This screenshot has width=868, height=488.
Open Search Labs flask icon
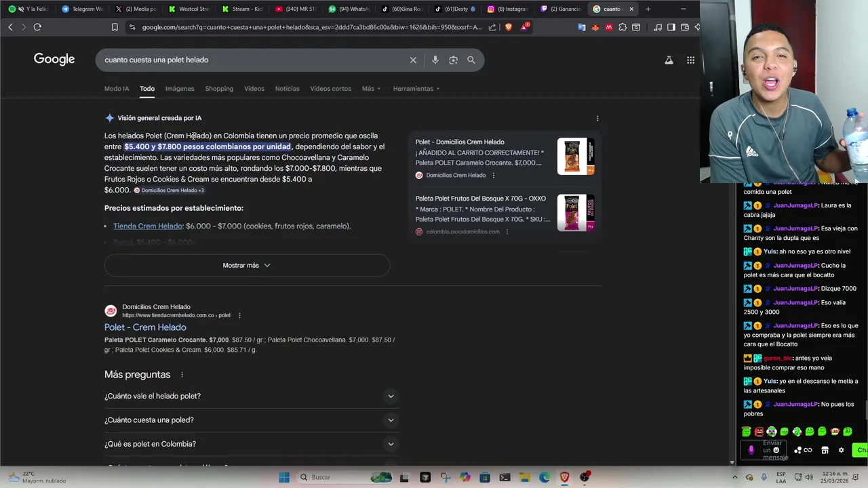669,60
